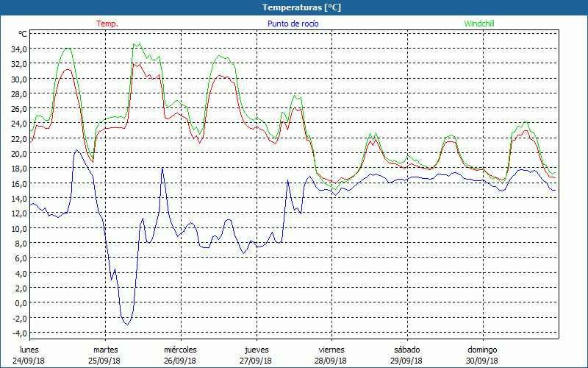Click the 12,0 y-axis value
The height and width of the screenshot is (368, 588).
pyautogui.click(x=19, y=213)
